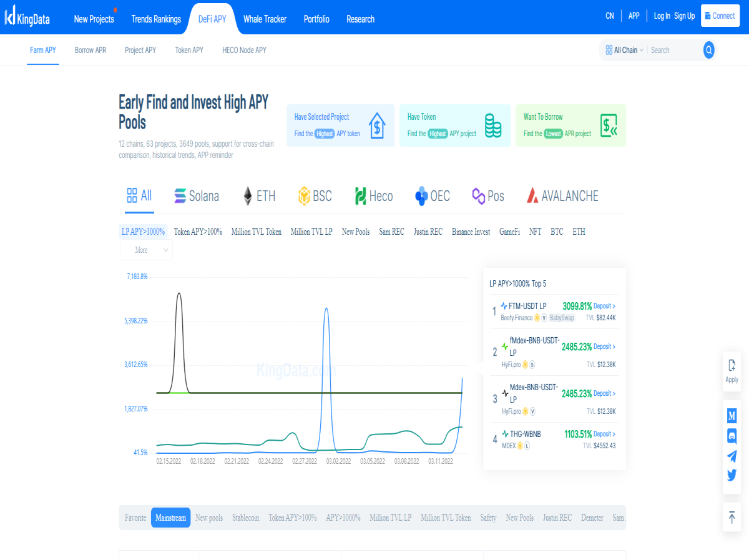Click the Connect wallet button
This screenshot has height=560, width=749.
(x=720, y=16)
